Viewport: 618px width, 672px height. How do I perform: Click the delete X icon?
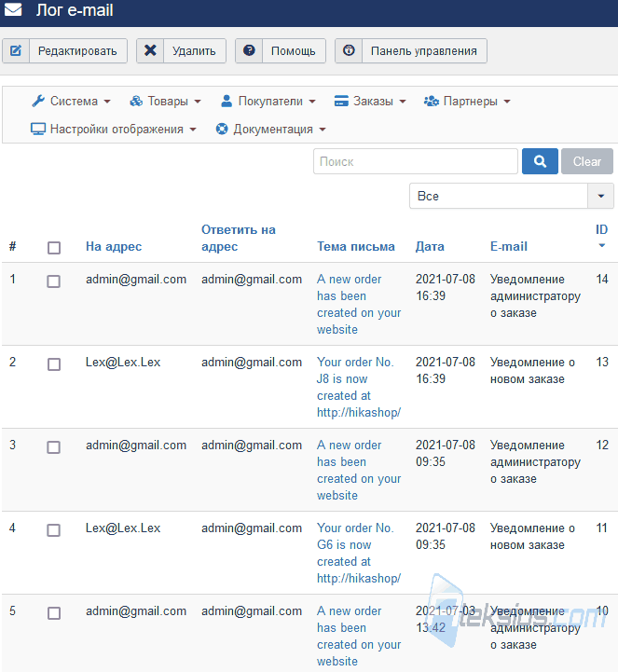click(x=150, y=50)
